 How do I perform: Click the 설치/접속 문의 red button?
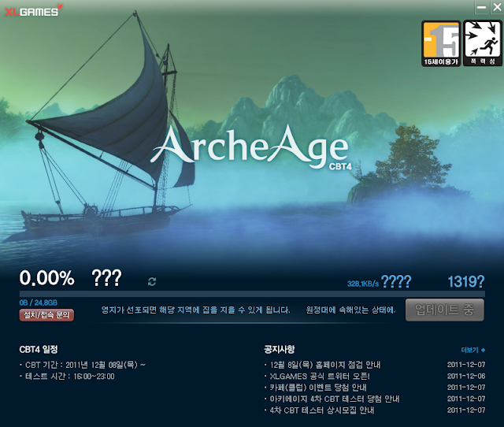[46, 315]
